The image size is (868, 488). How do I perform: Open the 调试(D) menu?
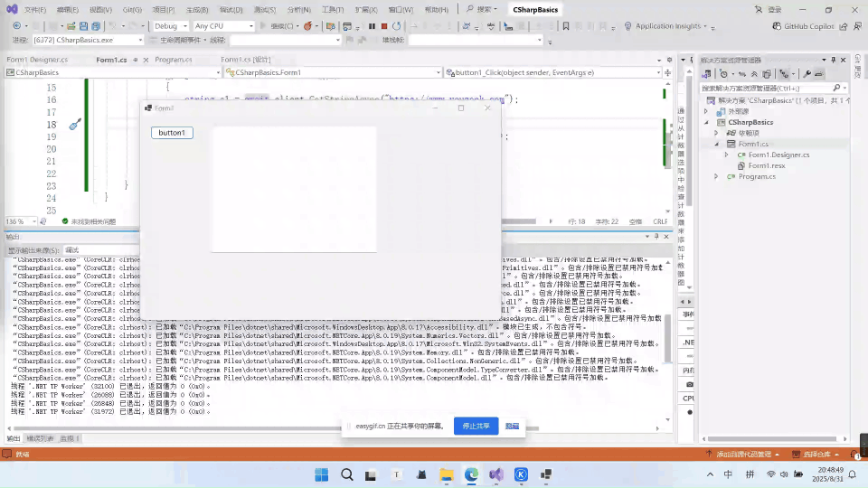231,10
